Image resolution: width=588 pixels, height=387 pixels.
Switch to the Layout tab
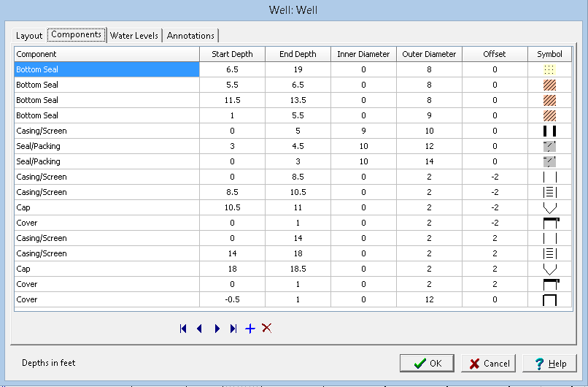pos(30,35)
